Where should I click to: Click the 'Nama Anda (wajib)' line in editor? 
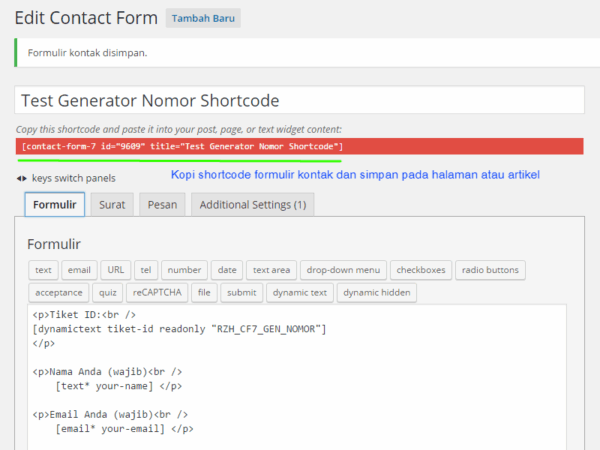coord(107,372)
